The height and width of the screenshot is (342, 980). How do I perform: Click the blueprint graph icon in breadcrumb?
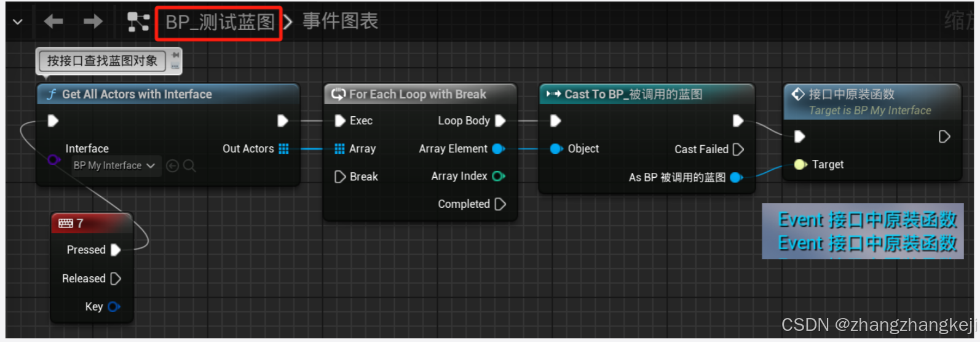click(x=138, y=22)
